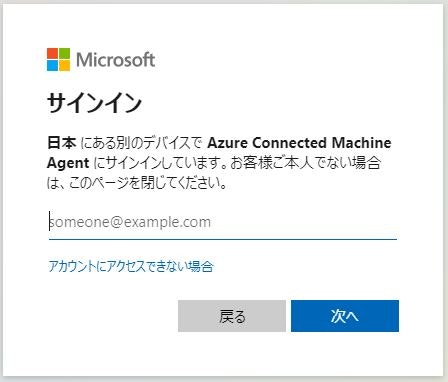This screenshot has height=382, width=448.
Task: Click the Microsoft four-square logo
Action: (58, 60)
